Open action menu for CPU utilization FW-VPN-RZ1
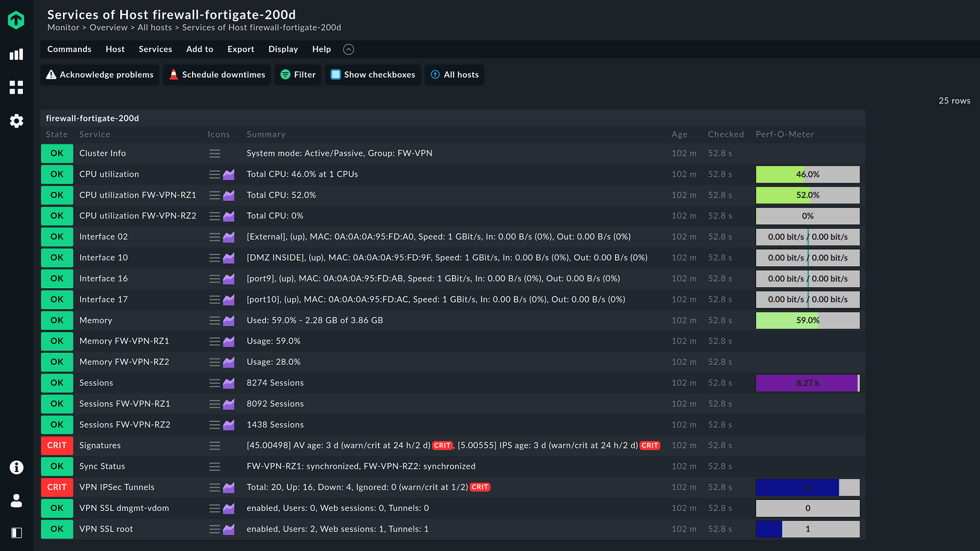Viewport: 980px width, 551px height. coord(215,195)
